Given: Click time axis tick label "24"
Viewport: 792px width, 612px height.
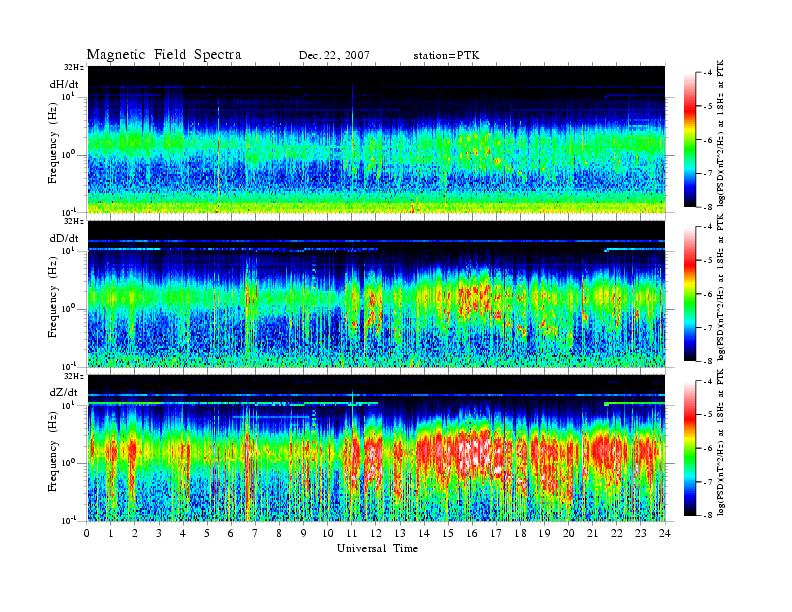Looking at the screenshot, I should pos(665,533).
